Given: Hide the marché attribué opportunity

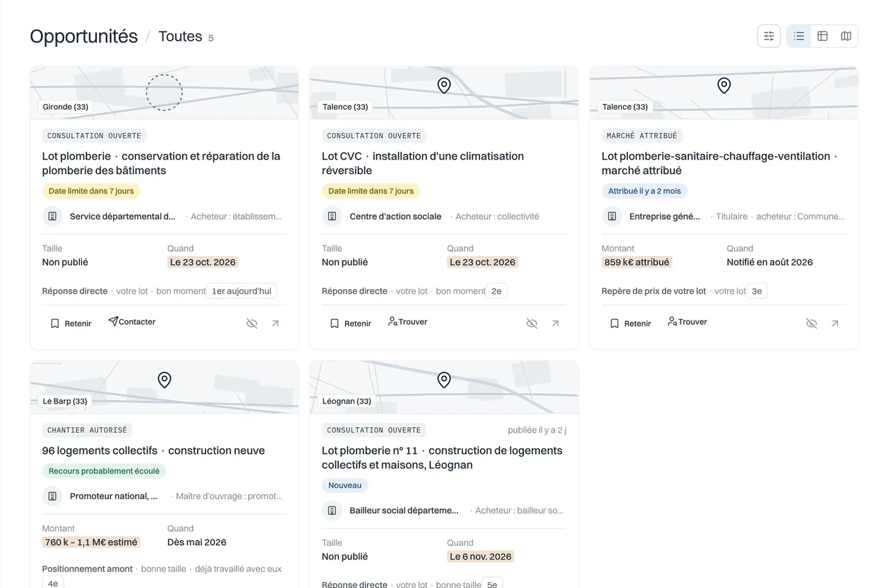Looking at the screenshot, I should 811,323.
